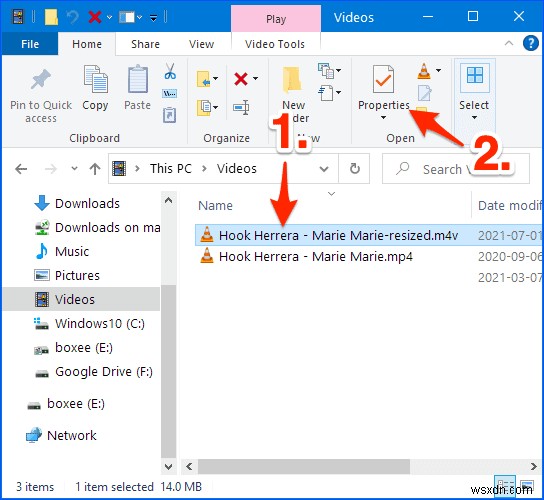Click the Paste ribbon button
The height and width of the screenshot is (500, 544).
click(137, 88)
